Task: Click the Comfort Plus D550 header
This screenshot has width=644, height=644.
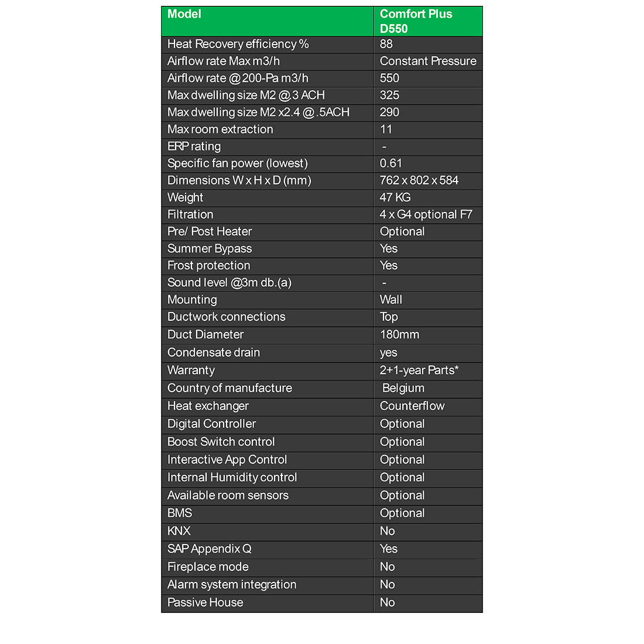Action: pos(416,22)
